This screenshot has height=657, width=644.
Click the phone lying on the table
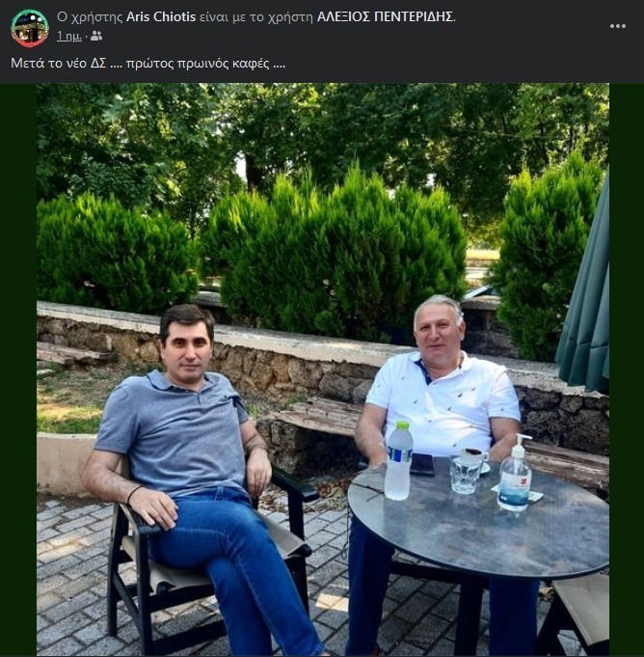[x=423, y=464]
